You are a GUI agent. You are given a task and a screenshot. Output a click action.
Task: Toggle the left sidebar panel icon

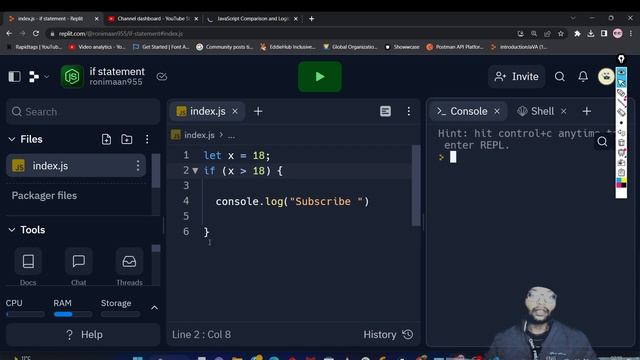point(14,76)
